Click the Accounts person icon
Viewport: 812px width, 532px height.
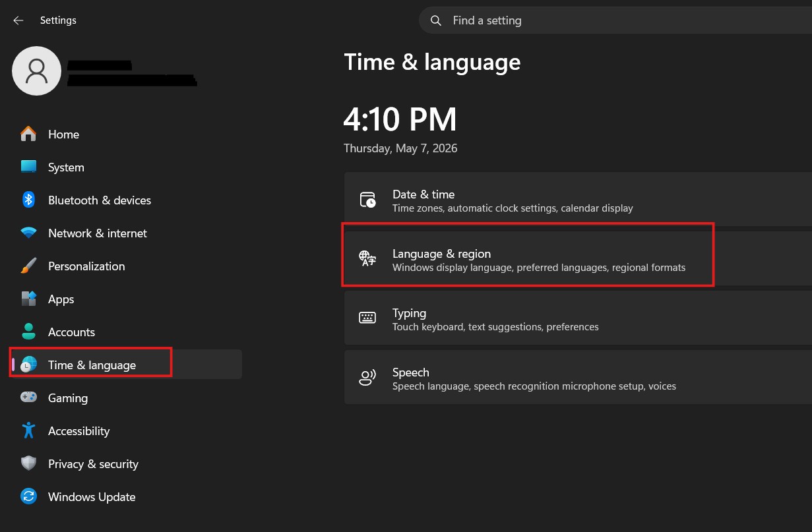[x=28, y=332]
